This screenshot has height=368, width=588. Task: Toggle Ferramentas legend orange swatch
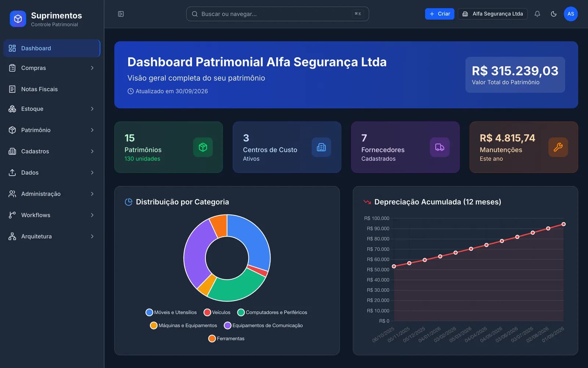(x=212, y=339)
